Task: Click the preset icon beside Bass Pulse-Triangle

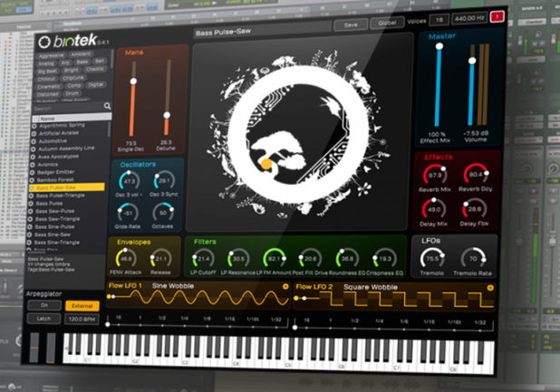Action: pos(31,196)
